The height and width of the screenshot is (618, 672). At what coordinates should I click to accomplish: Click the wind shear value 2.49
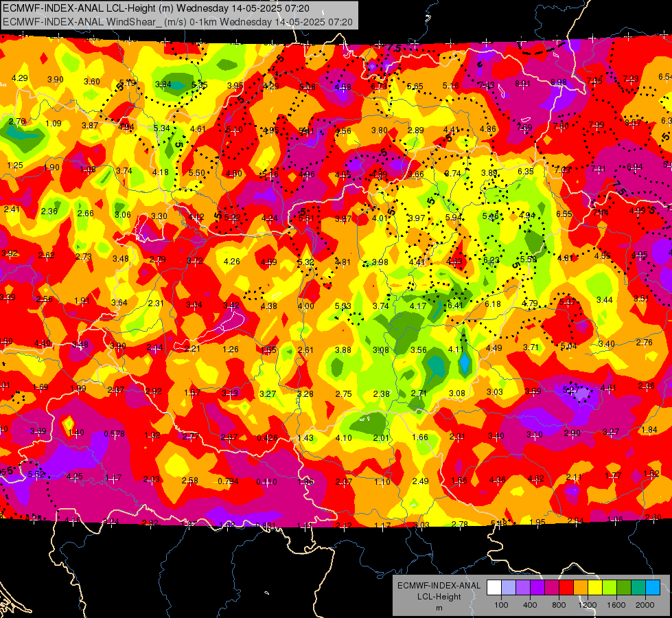pos(420,481)
